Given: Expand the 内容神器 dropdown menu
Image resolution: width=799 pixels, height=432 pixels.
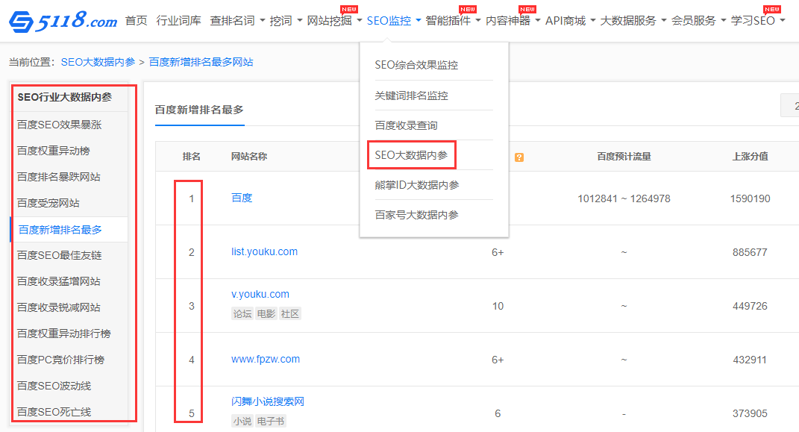Looking at the screenshot, I should click(513, 21).
